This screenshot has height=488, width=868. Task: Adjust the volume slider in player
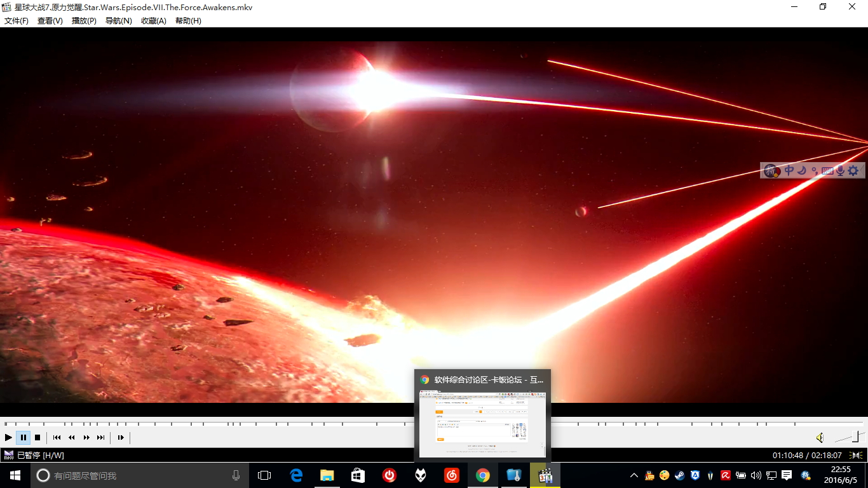tap(850, 437)
